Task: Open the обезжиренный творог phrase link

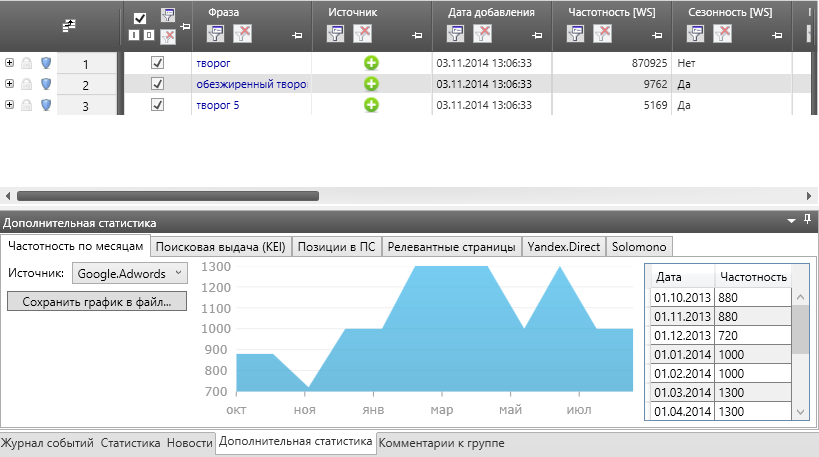Action: pyautogui.click(x=251, y=84)
